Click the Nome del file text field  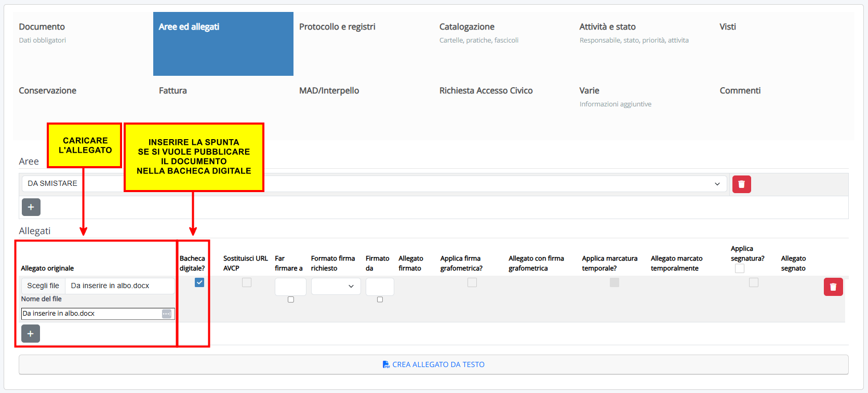(91, 314)
